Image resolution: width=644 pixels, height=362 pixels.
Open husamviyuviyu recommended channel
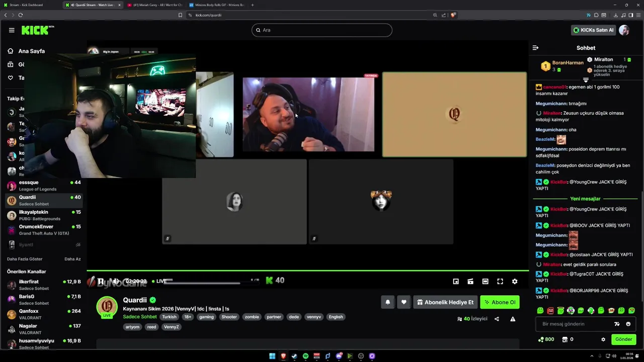(x=44, y=344)
